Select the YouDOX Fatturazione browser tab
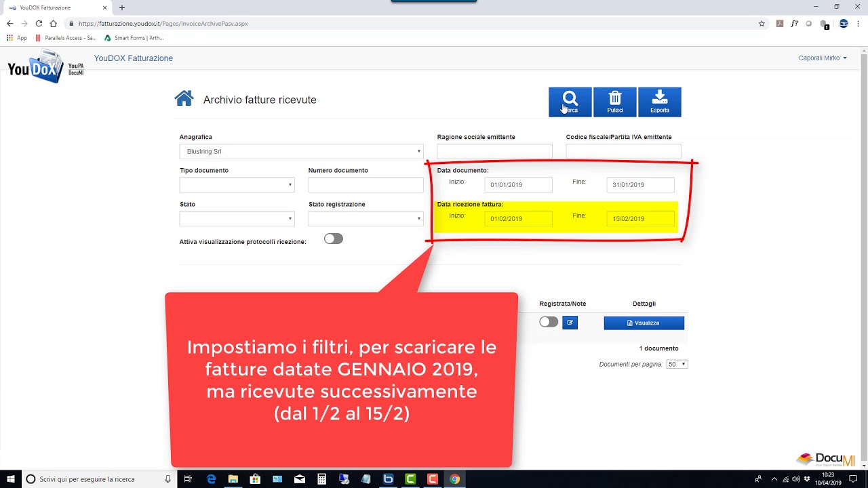 [58, 7]
